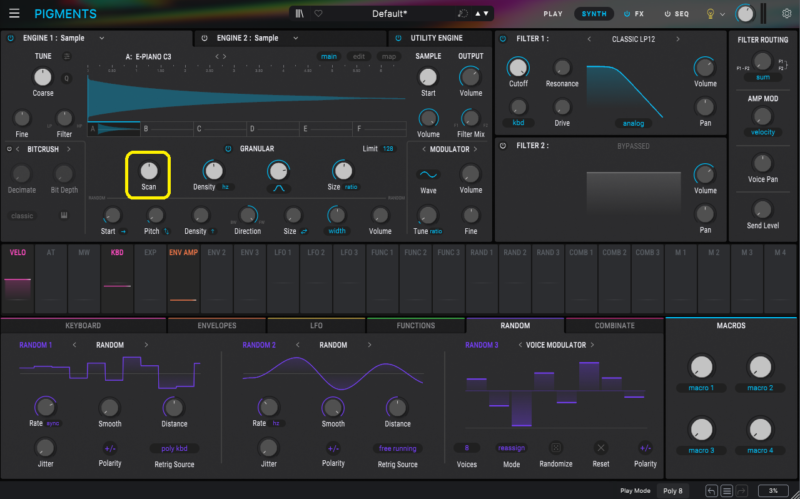Switch to the LFO tab

[x=316, y=326]
